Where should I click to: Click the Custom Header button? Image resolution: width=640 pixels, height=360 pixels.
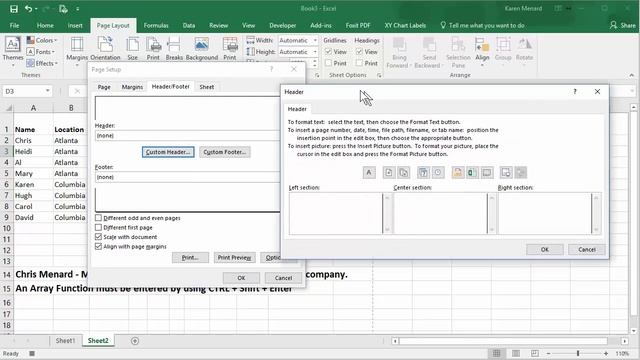[168, 152]
